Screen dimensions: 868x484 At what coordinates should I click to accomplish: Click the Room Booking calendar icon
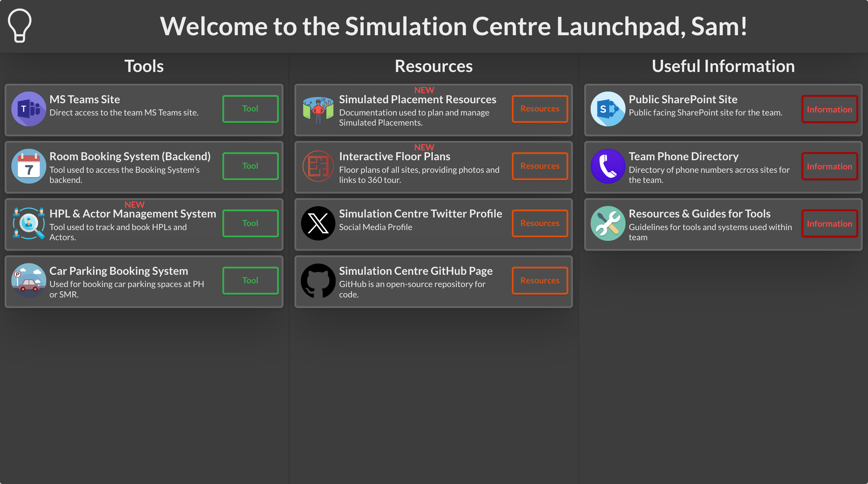[x=29, y=166]
